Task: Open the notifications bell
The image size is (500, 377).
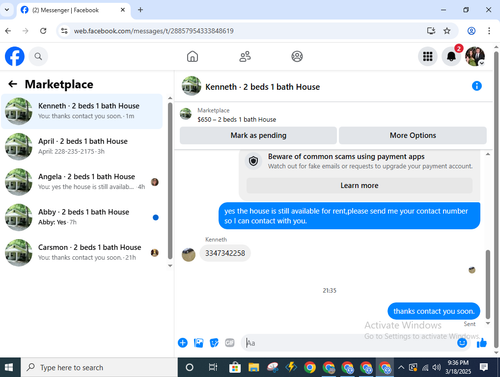Action: 451,56
